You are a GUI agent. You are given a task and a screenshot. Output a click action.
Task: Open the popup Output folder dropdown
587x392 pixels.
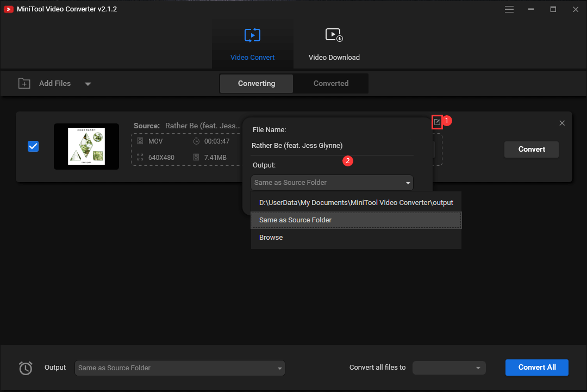pyautogui.click(x=332, y=183)
